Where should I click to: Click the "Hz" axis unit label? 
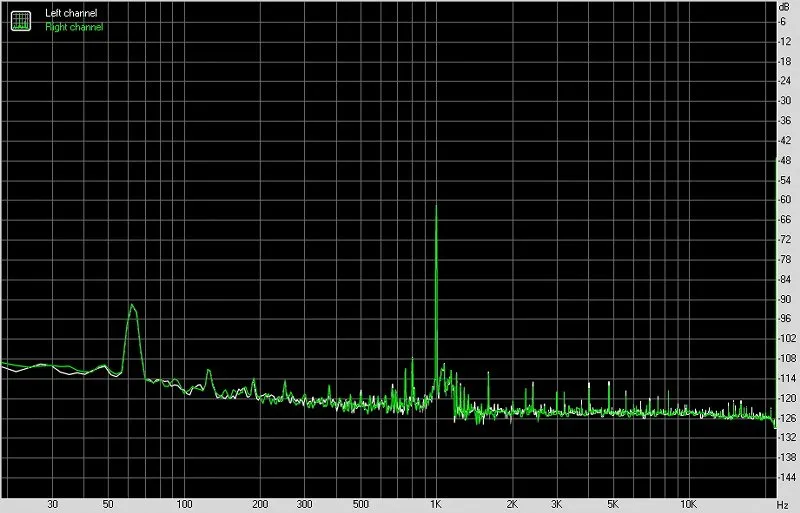tap(783, 504)
